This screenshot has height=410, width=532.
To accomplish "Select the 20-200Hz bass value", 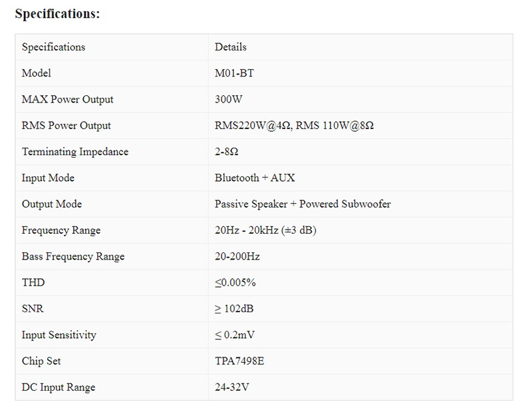I will [x=237, y=256].
